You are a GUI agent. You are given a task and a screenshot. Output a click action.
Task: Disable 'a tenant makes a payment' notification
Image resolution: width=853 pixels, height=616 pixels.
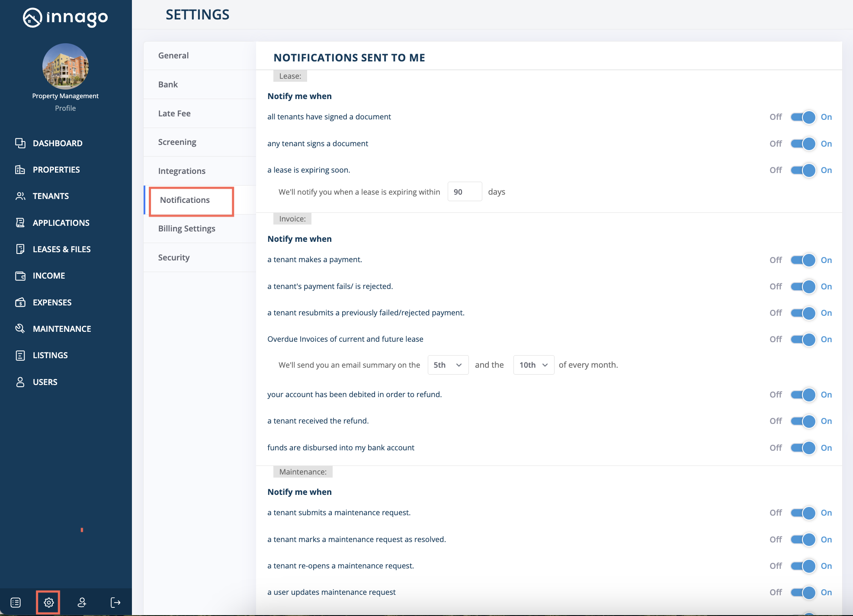pos(803,260)
